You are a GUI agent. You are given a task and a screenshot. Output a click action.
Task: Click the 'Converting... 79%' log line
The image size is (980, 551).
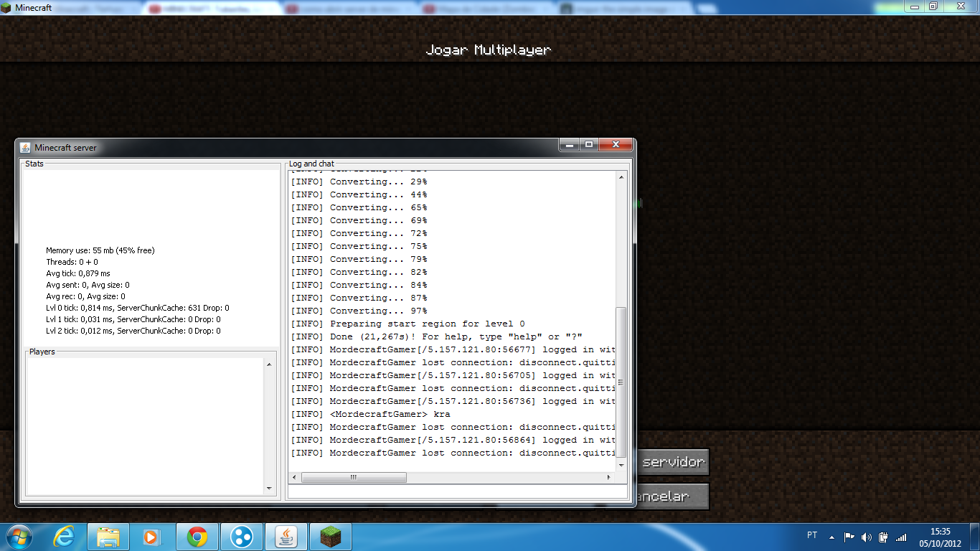[359, 259]
